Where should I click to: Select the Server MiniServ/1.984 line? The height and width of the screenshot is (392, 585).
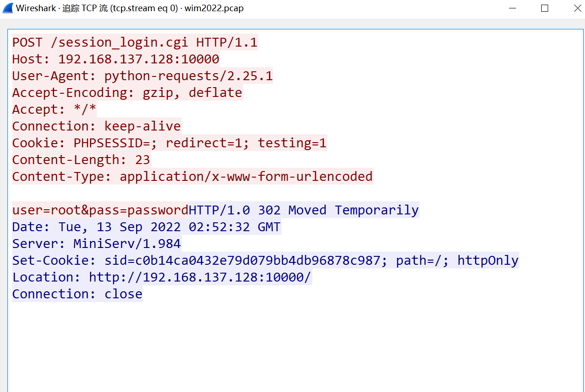point(96,243)
